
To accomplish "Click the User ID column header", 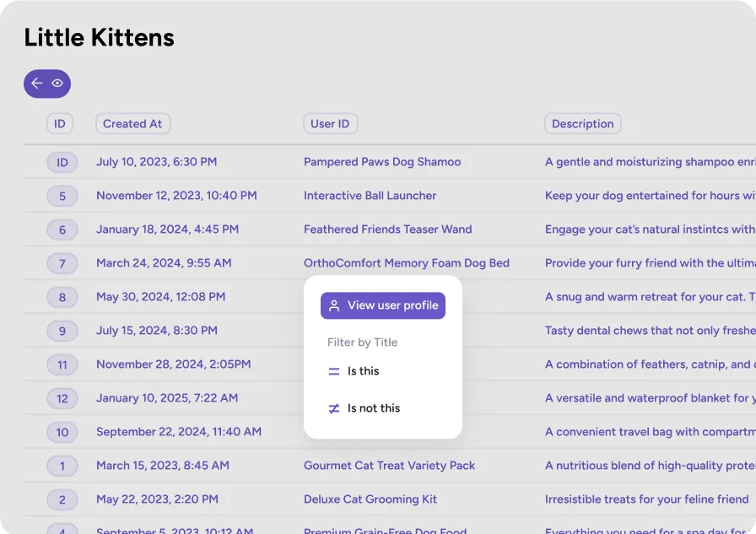I will (330, 124).
